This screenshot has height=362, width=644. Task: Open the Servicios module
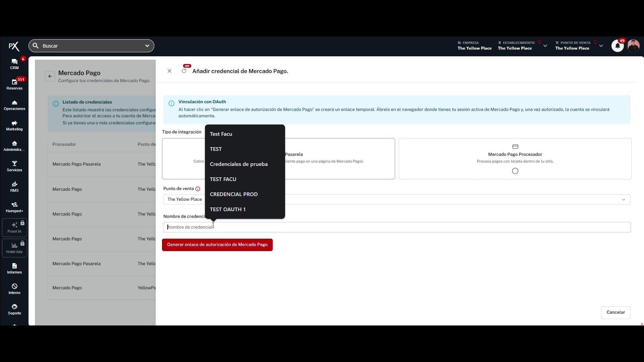coord(14,166)
